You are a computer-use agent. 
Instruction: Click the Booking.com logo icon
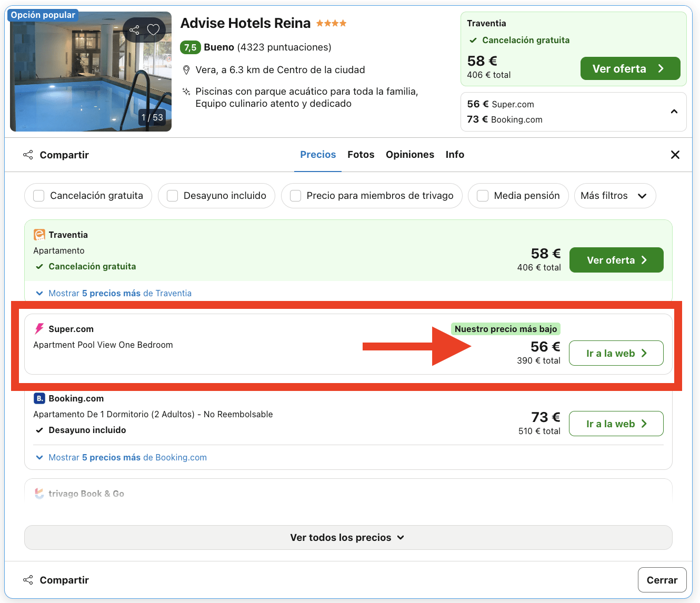39,398
